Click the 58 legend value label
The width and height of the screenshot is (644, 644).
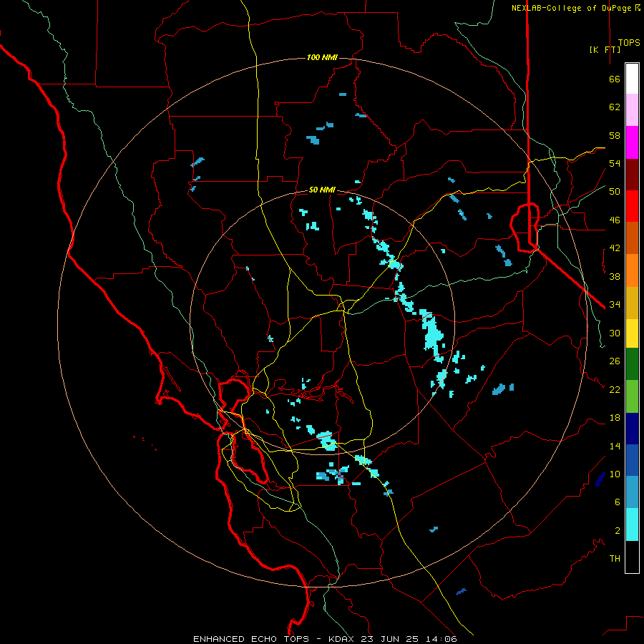(x=615, y=135)
